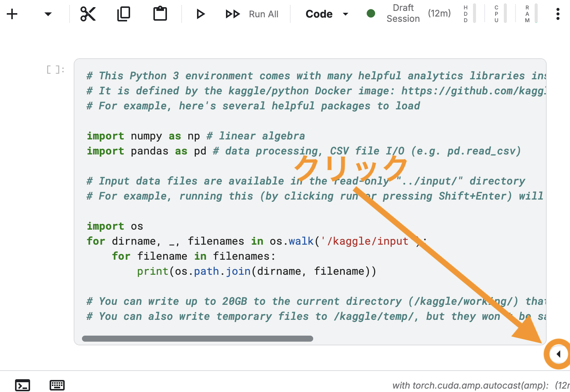Open the three-dot more options menu

[558, 14]
